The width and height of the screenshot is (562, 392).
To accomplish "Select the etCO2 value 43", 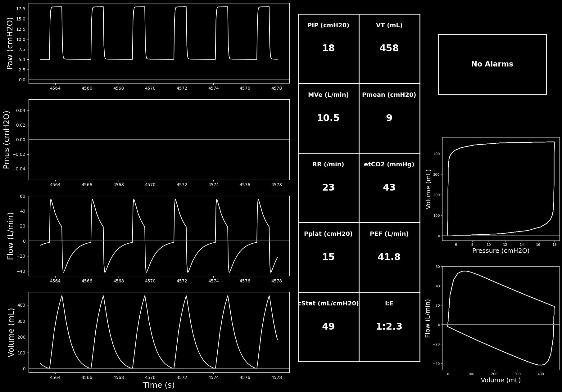I will click(x=389, y=187).
